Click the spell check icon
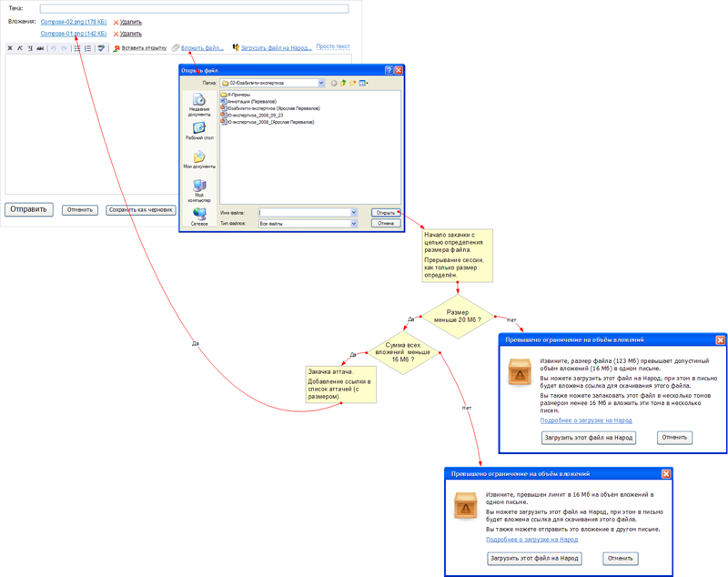728x577 pixels. 101,48
